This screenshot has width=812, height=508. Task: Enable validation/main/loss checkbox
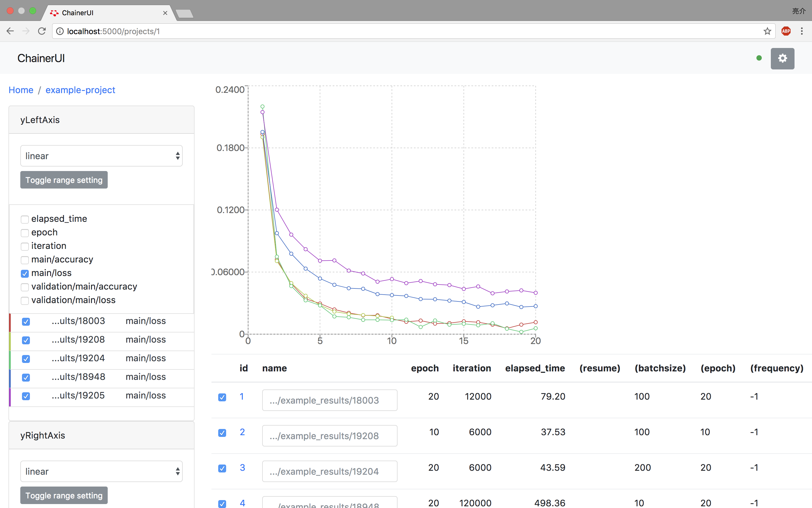click(x=25, y=300)
